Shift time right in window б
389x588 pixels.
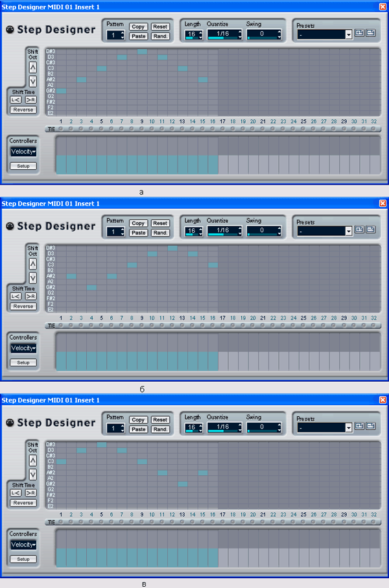30,296
